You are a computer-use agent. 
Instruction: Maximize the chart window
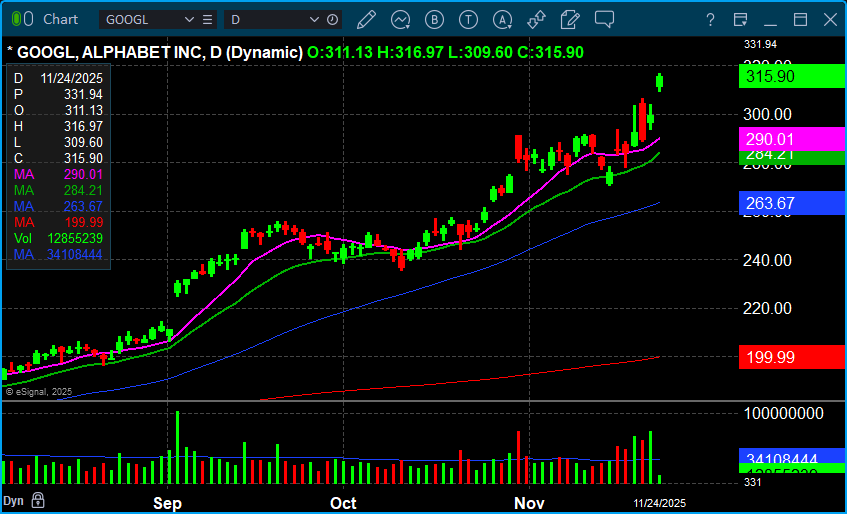click(800, 20)
